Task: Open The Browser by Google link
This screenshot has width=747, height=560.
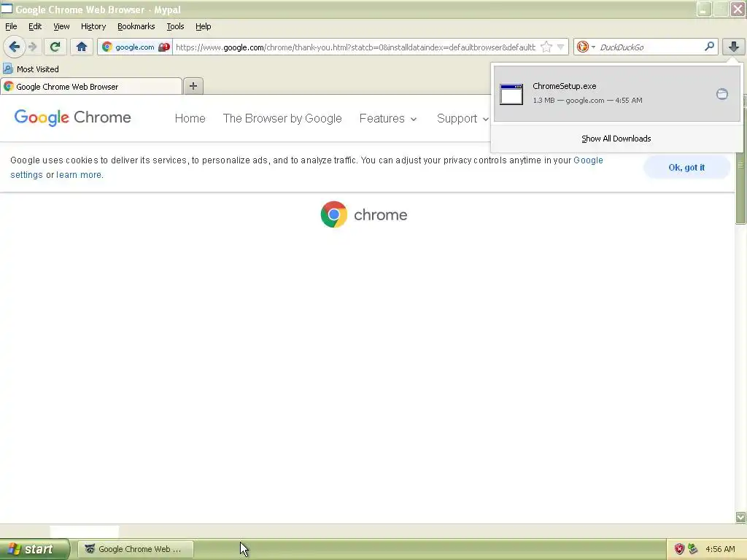Action: pos(282,118)
